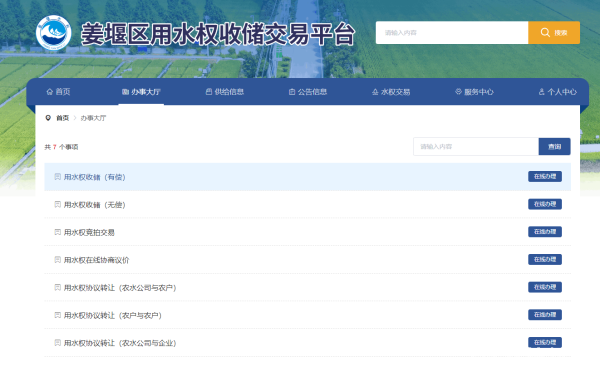Click the document icon beside 用水权竞拍交易
The width and height of the screenshot is (600, 386).
click(x=57, y=232)
